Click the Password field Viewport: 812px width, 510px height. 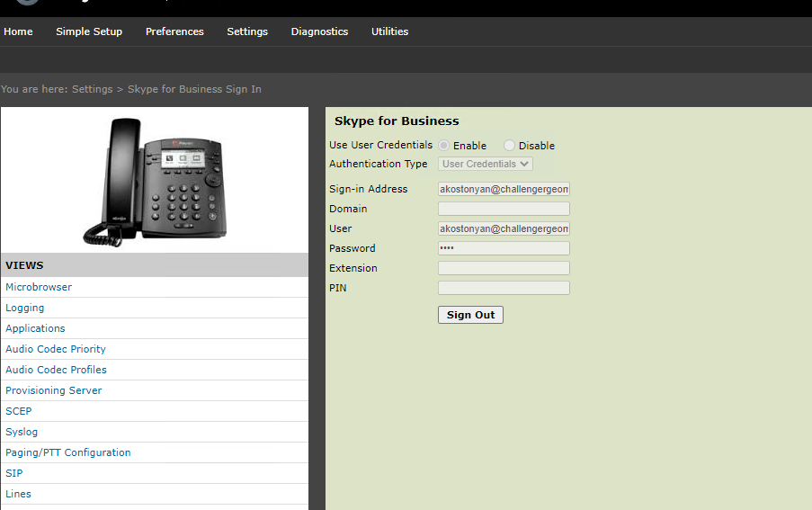pyautogui.click(x=504, y=248)
